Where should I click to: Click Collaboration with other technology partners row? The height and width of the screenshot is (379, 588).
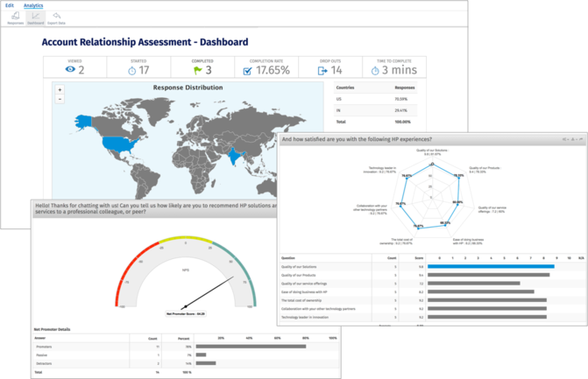pos(432,309)
